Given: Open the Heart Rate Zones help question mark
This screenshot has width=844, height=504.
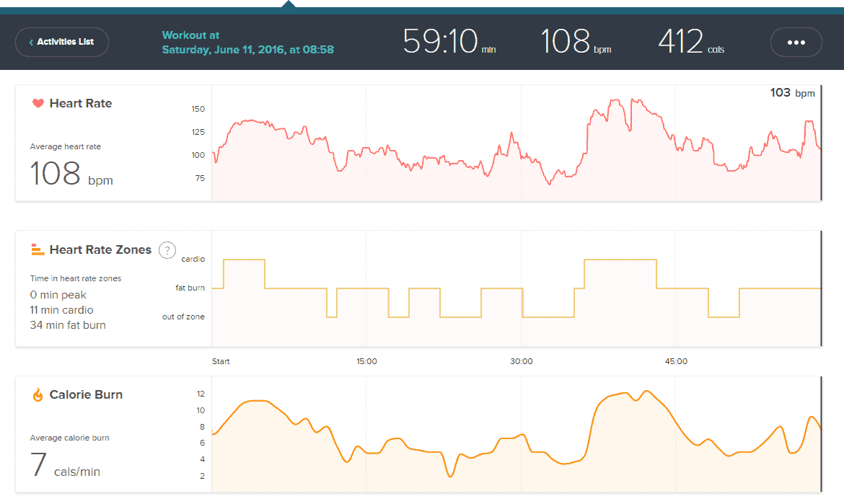Looking at the screenshot, I should click(167, 250).
